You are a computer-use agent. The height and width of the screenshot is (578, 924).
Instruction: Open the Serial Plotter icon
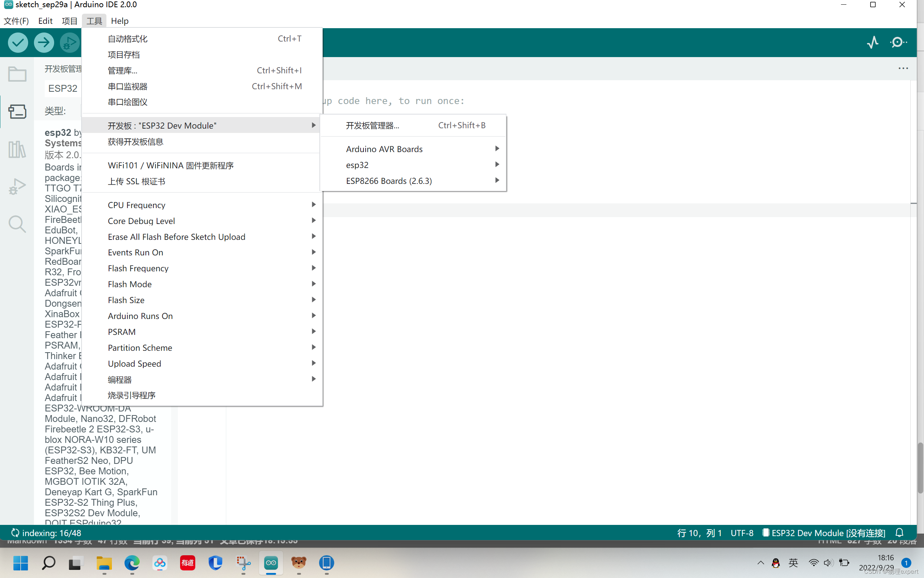[873, 42]
